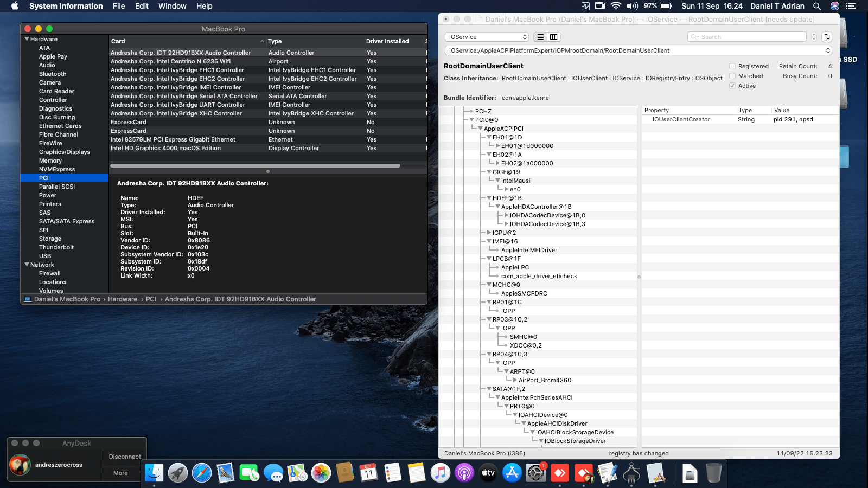868x488 pixels.
Task: Open the Window menu
Action: point(172,6)
